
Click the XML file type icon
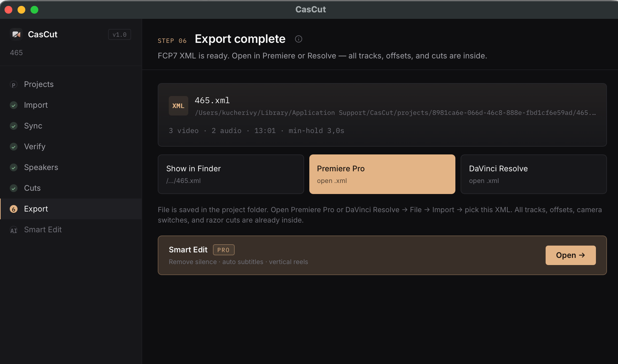pyautogui.click(x=178, y=106)
